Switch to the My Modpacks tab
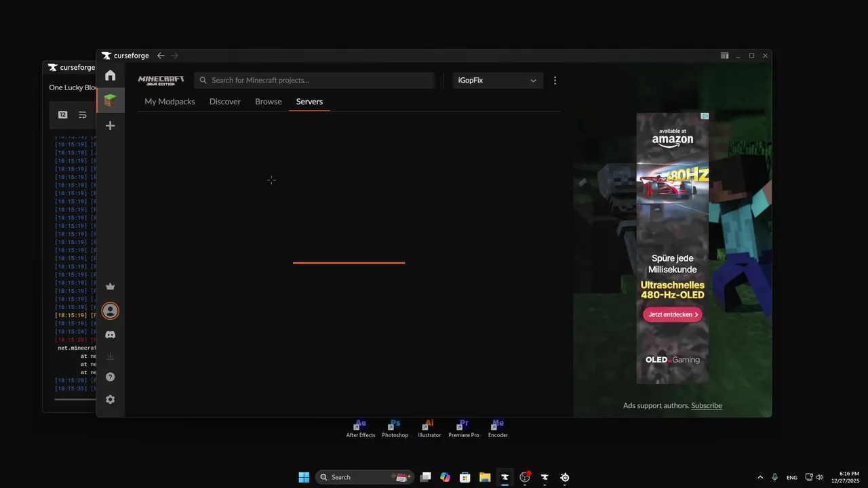868x488 pixels. point(170,102)
